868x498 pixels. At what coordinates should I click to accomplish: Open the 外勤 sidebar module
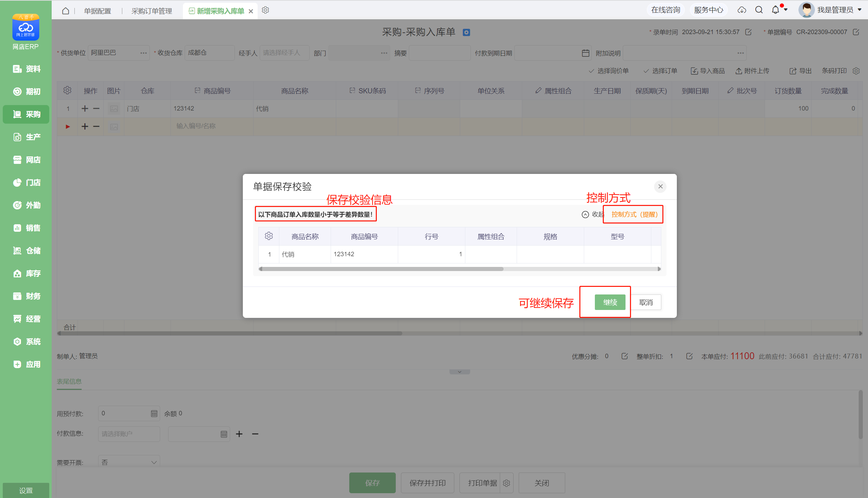point(26,205)
